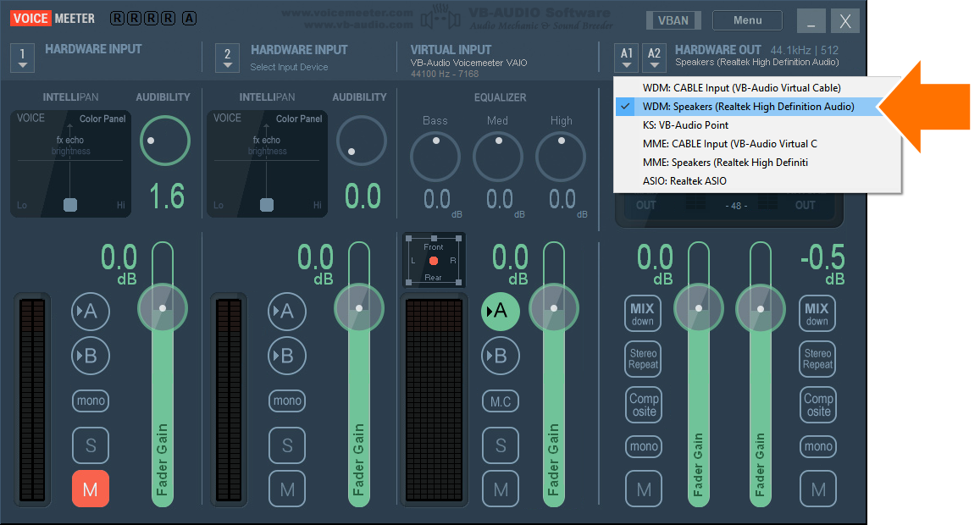Toggle mono on the A1 output
The width and height of the screenshot is (980, 525).
(x=644, y=446)
